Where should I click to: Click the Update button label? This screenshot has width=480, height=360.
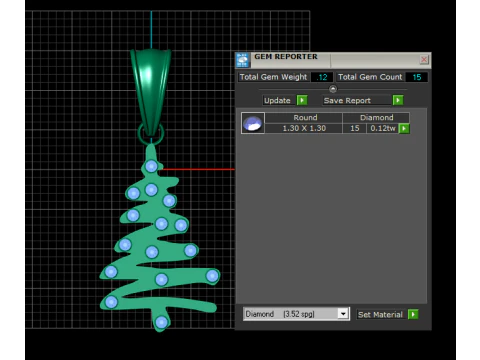pyautogui.click(x=277, y=101)
